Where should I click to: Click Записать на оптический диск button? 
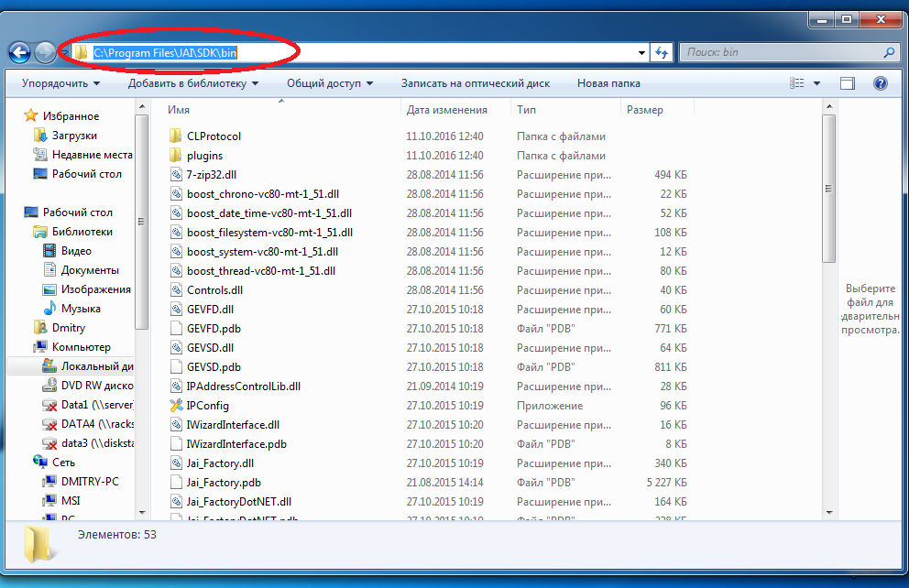tap(475, 83)
